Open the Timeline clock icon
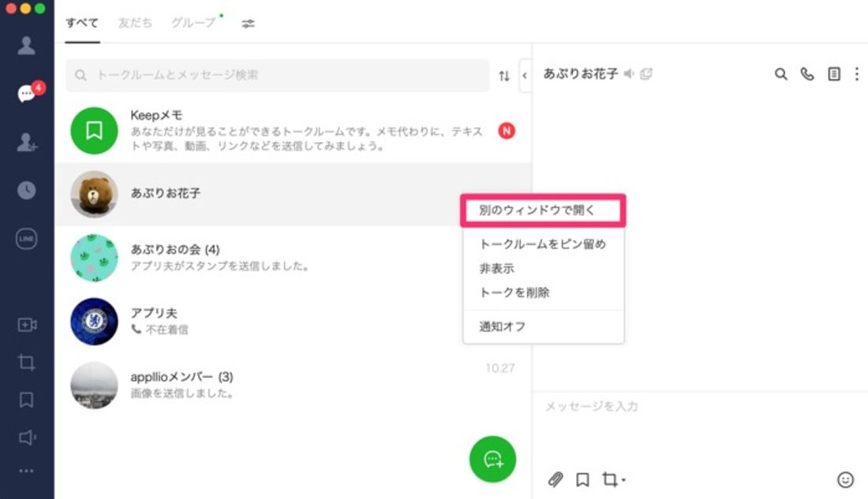 coord(26,190)
